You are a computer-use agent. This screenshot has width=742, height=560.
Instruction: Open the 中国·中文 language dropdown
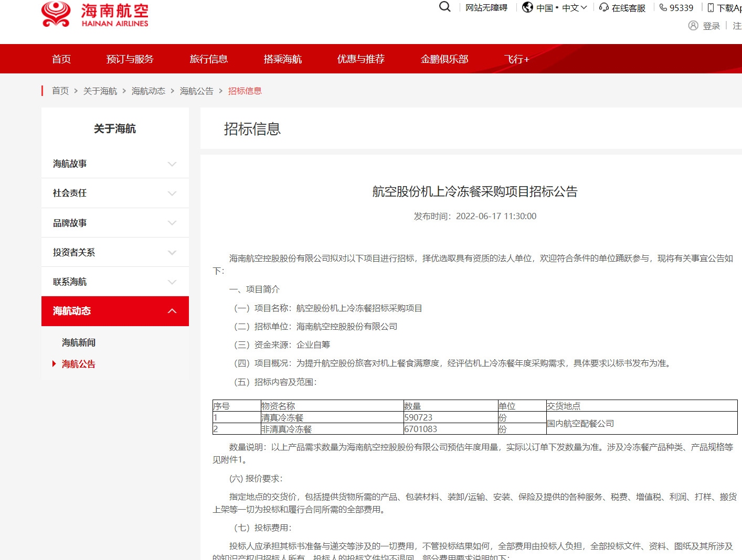(561, 8)
